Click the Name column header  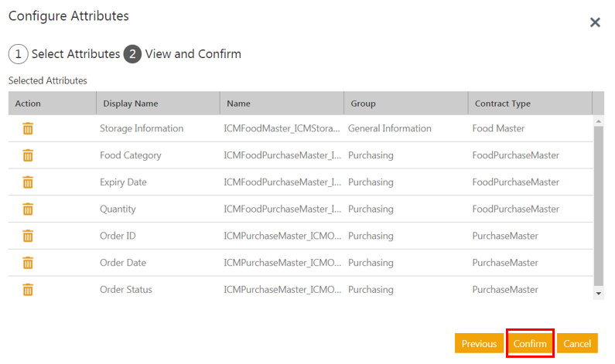pos(238,104)
